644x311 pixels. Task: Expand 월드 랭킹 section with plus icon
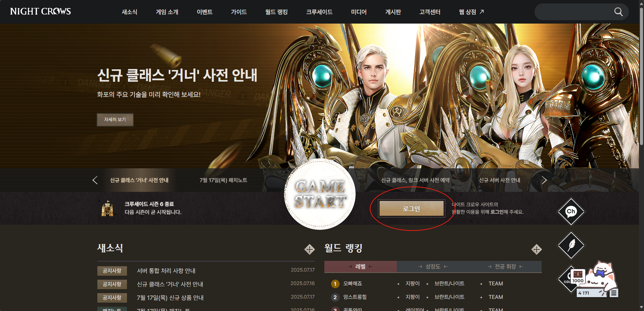pos(537,249)
